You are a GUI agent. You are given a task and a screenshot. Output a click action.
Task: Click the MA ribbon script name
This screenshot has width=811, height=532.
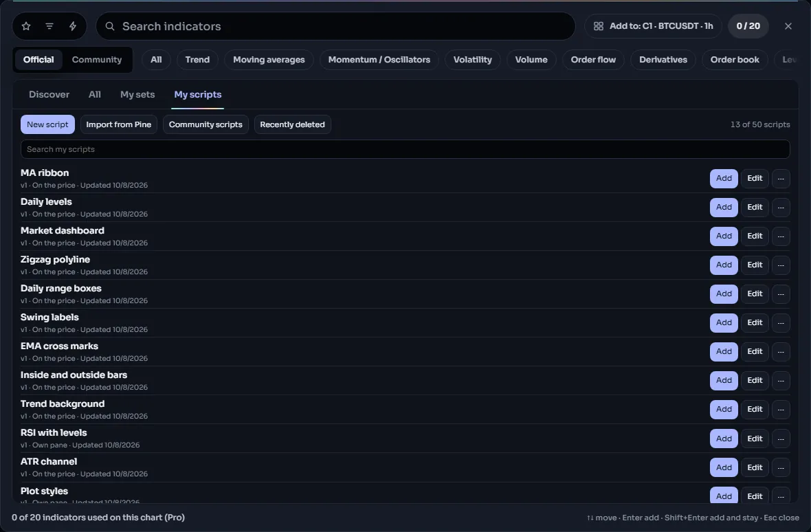point(45,173)
